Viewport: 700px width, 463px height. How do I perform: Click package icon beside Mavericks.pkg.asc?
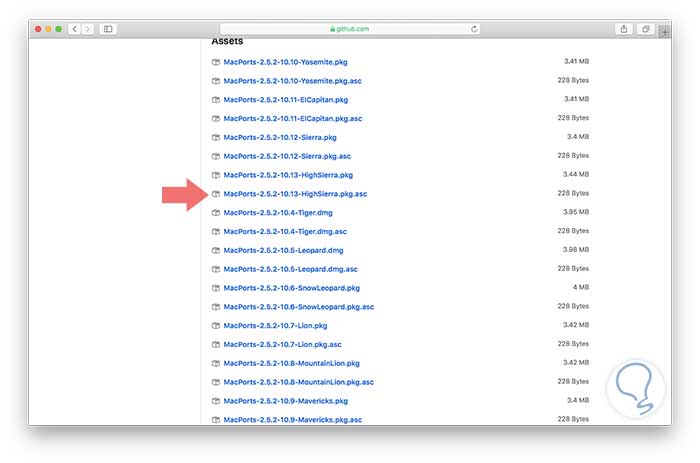pyautogui.click(x=216, y=420)
